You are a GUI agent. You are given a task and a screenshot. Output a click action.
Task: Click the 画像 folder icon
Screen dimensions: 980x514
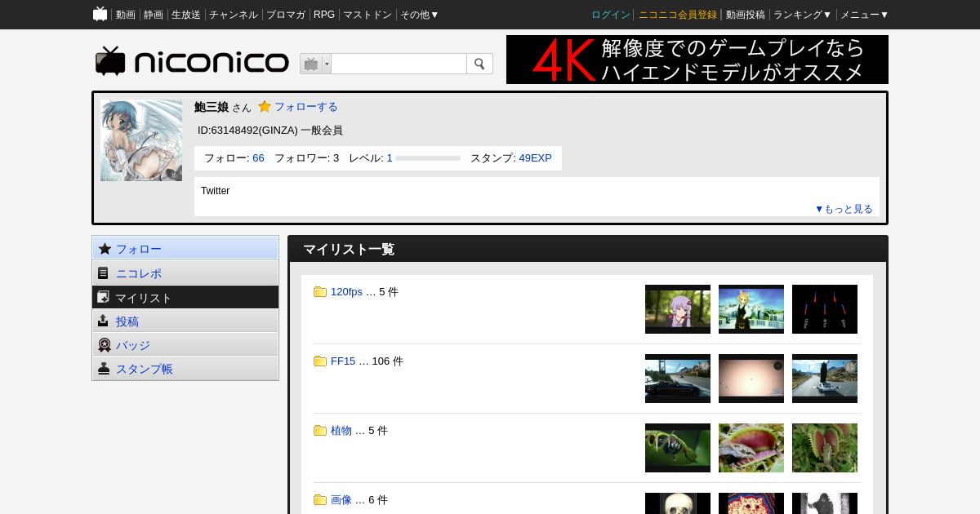click(320, 500)
